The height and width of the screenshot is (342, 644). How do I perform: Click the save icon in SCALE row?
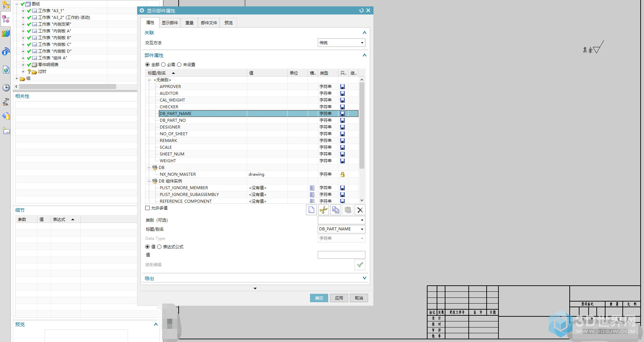[342, 147]
